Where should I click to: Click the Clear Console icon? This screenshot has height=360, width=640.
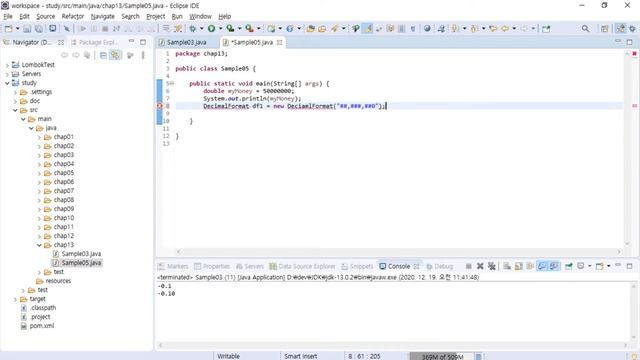(x=507, y=266)
